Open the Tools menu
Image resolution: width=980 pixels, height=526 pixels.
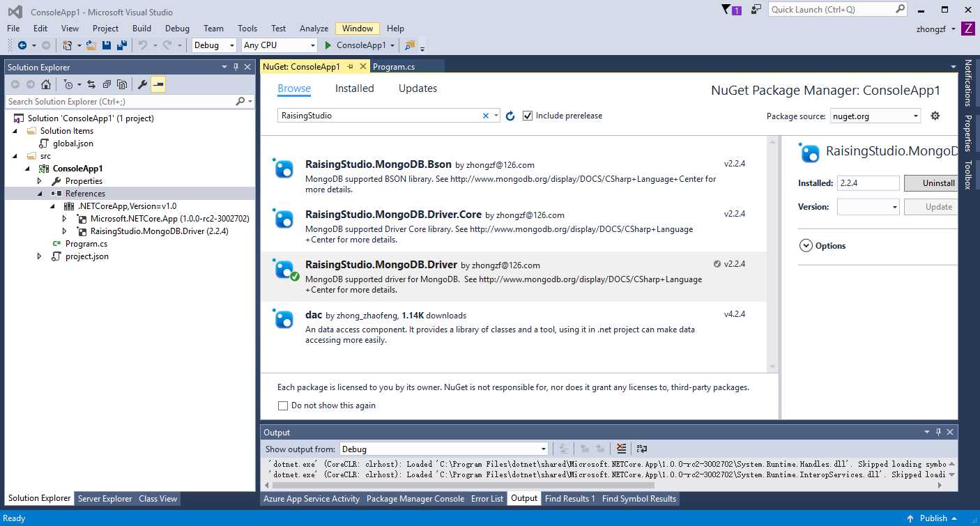tap(247, 29)
